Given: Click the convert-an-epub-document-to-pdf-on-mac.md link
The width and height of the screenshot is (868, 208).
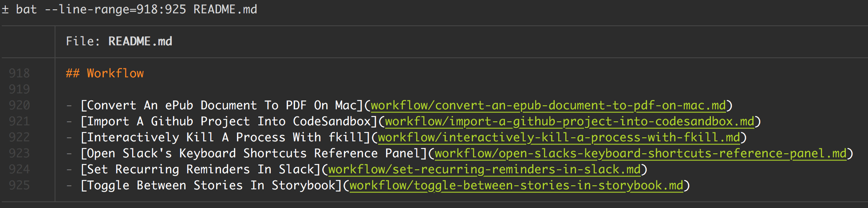Looking at the screenshot, I should click(548, 105).
